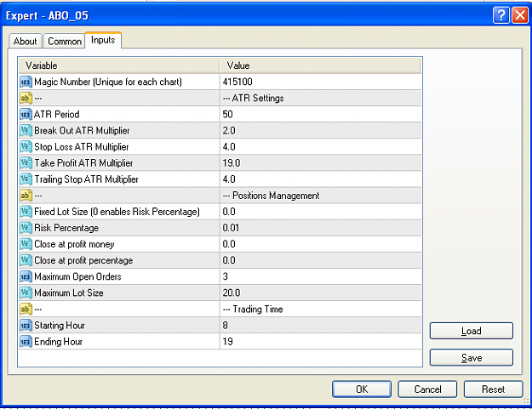532x409 pixels.
Task: Click the 'Maximum Open Orders' label
Action: point(77,277)
